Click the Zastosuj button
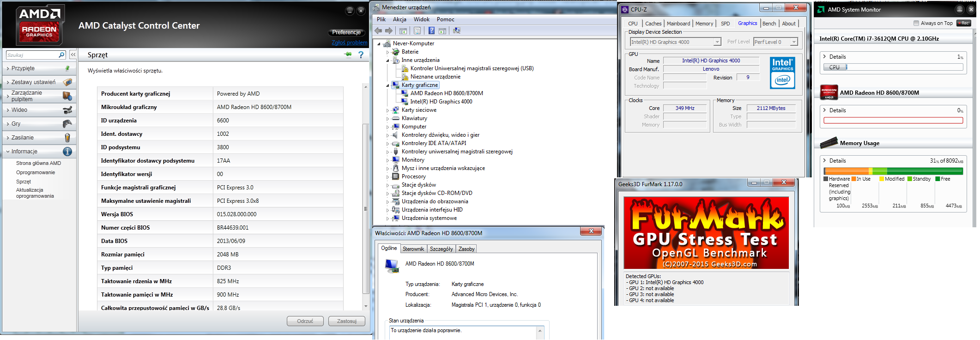Image resolution: width=980 pixels, height=340 pixels. tap(347, 321)
